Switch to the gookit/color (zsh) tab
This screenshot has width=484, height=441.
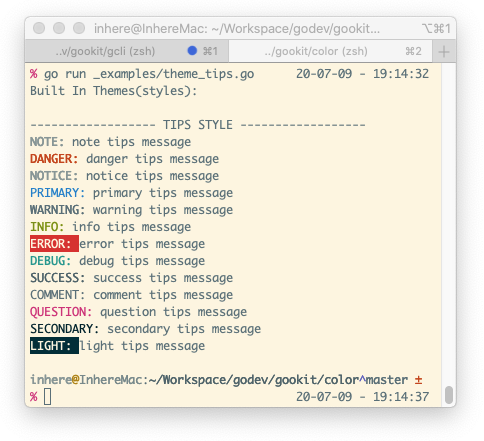[330, 51]
